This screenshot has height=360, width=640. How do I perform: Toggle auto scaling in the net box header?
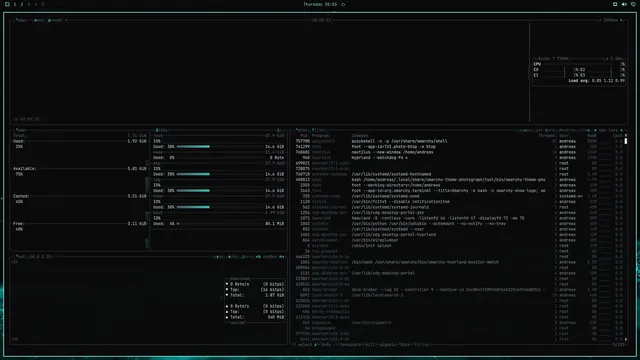232,257
